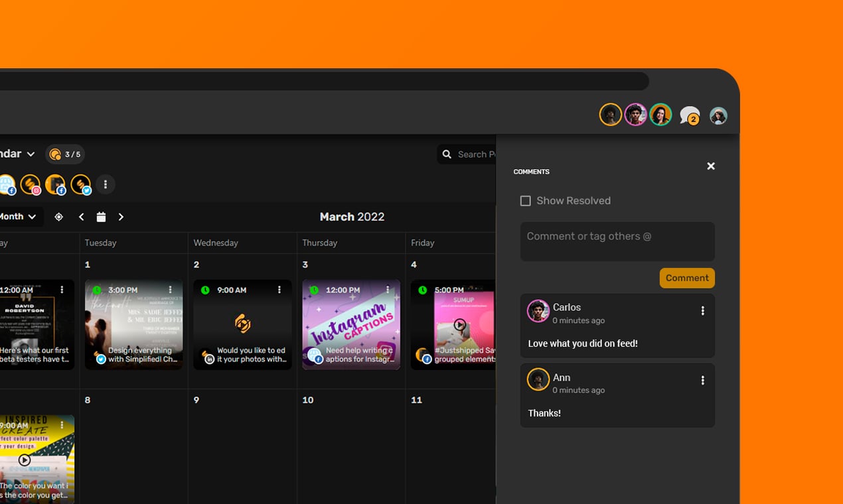843x504 pixels.
Task: Open the Instagram Captions post thumbnail
Action: click(x=351, y=324)
